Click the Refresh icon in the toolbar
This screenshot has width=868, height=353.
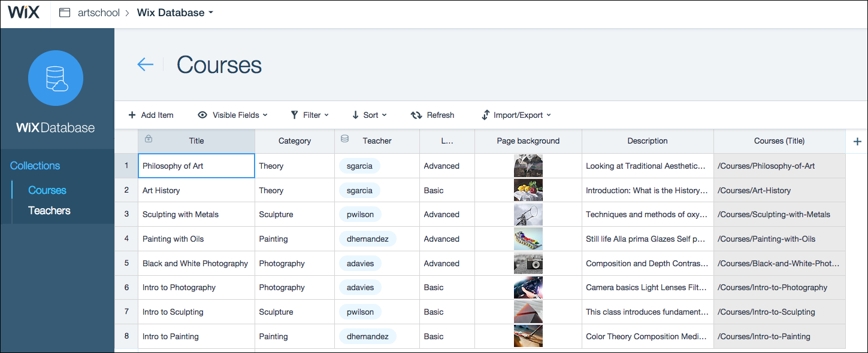click(x=416, y=115)
